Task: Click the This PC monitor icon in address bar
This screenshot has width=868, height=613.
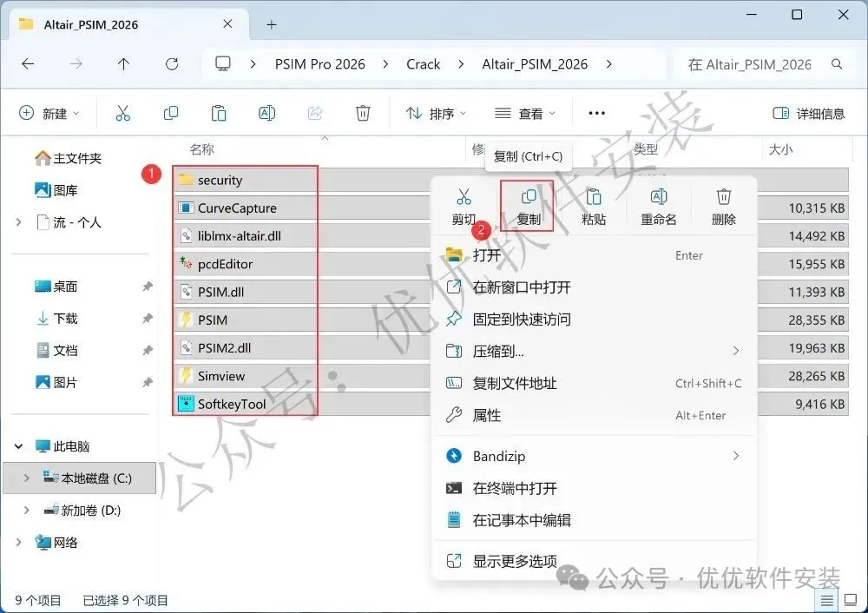Action: pos(223,64)
